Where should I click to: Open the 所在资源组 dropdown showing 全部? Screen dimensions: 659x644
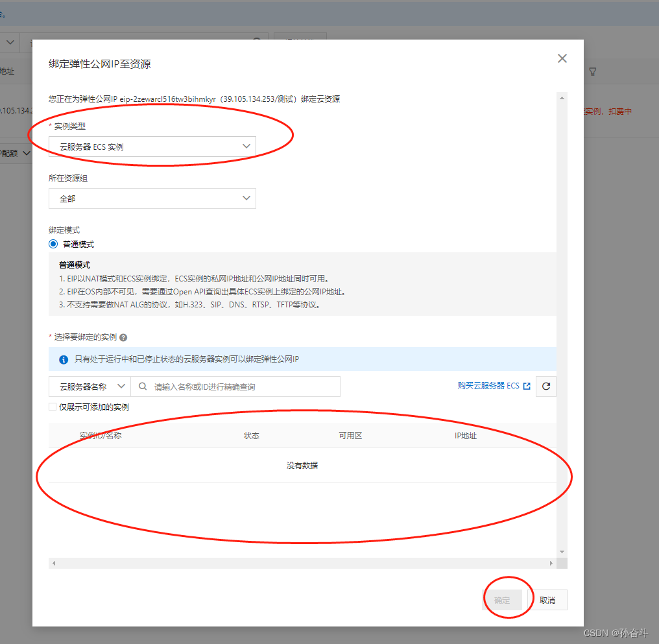(152, 198)
